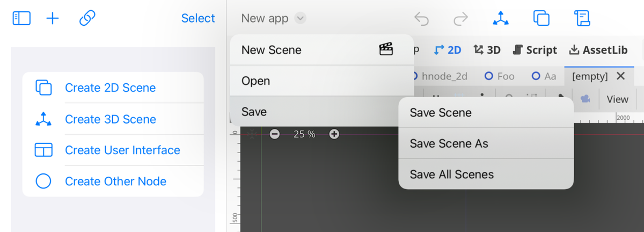Zoom out with the minus button

click(275, 134)
